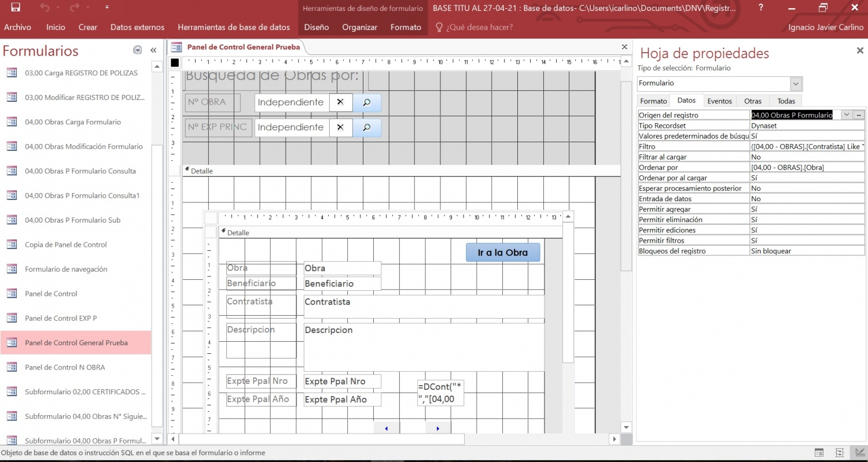Open the Customize Quick Access Toolbar dropdown

107,8
